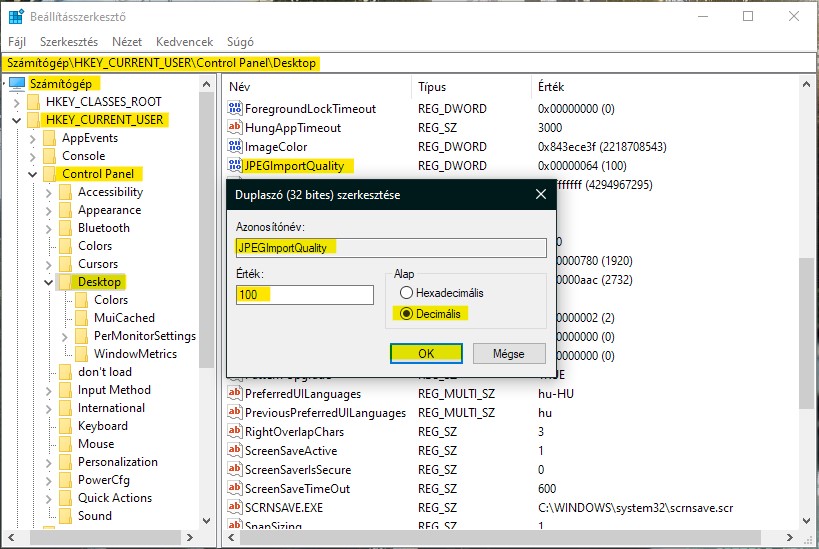Select the don't load tree item
Viewport: 819px width, 549px height.
pos(104,372)
